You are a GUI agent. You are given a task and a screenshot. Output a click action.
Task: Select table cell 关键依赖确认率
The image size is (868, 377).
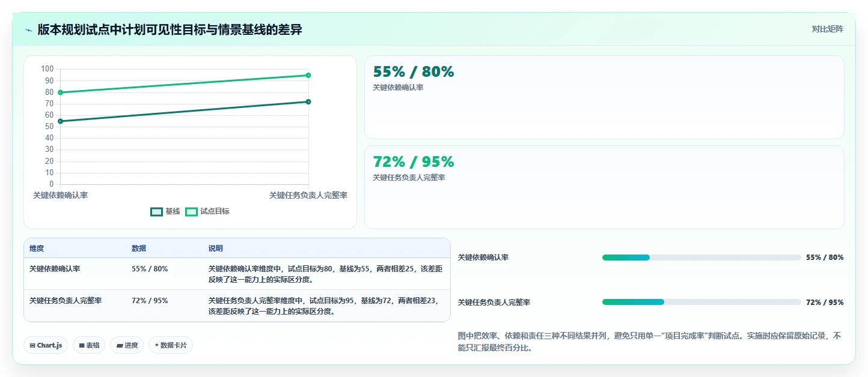55,269
